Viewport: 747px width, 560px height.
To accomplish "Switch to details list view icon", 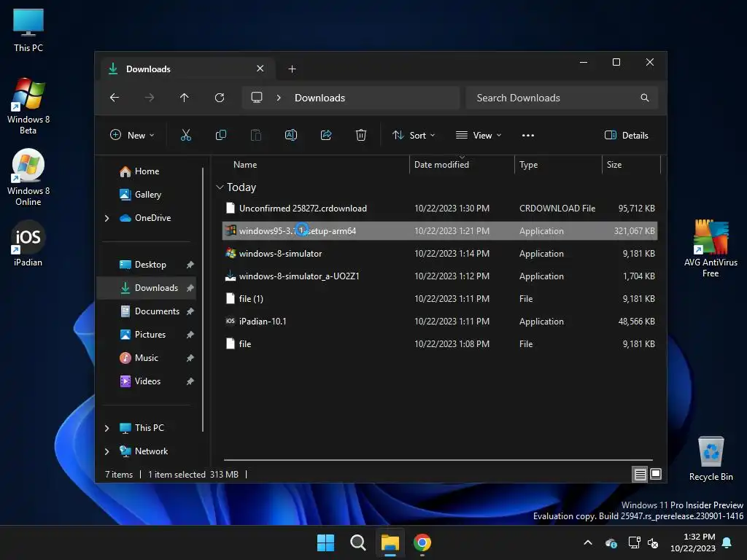I will coord(640,474).
